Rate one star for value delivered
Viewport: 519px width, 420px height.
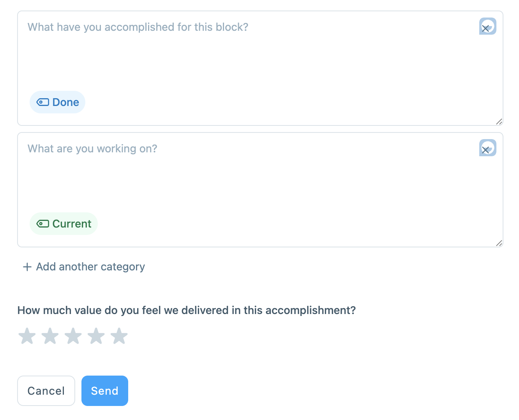pyautogui.click(x=27, y=336)
